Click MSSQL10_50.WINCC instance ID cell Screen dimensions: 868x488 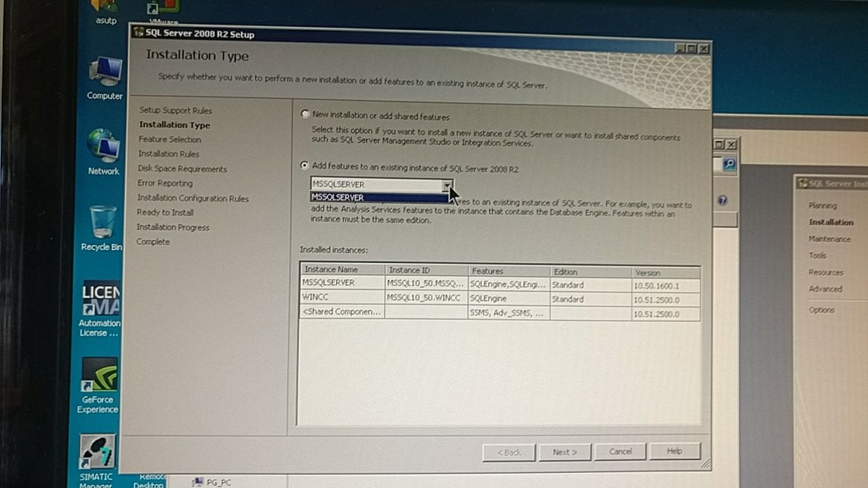[426, 298]
